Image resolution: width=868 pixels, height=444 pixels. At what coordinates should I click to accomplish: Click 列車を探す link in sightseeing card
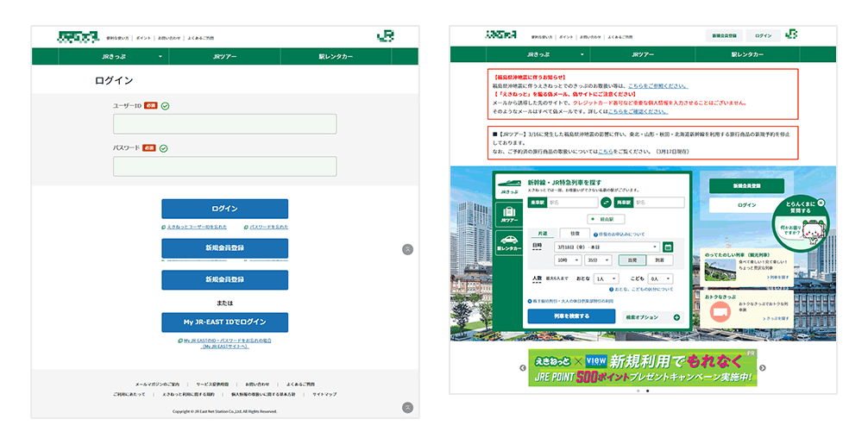tap(778, 277)
